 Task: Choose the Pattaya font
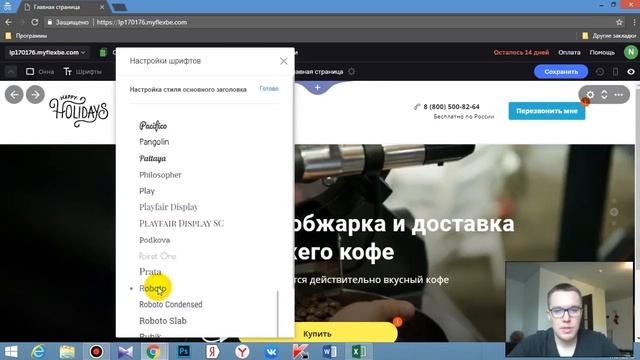point(152,158)
